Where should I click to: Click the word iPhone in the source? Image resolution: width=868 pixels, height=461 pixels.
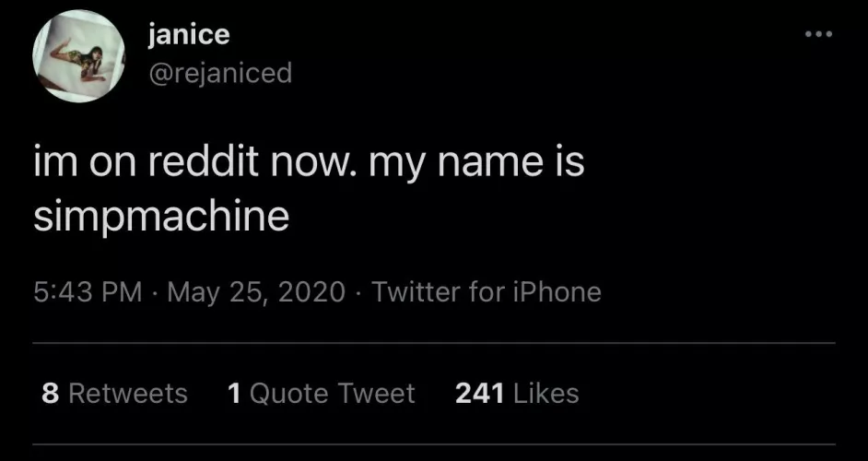coord(555,293)
